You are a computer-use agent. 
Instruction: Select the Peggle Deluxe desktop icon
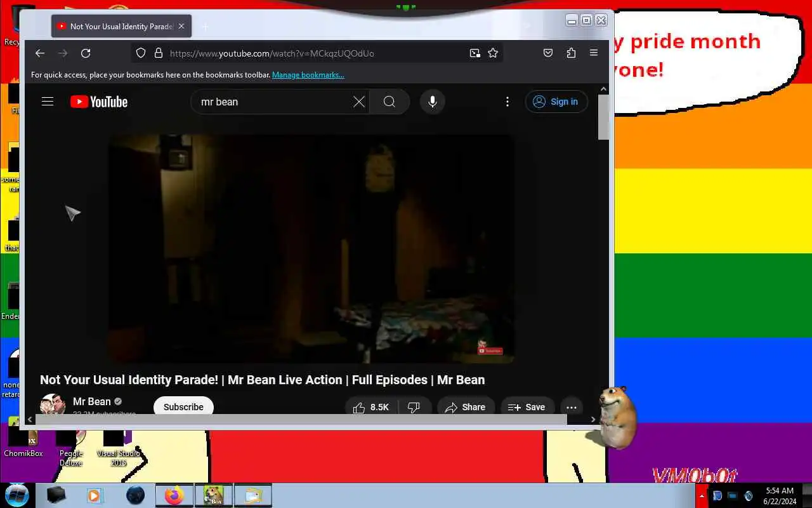click(x=71, y=448)
